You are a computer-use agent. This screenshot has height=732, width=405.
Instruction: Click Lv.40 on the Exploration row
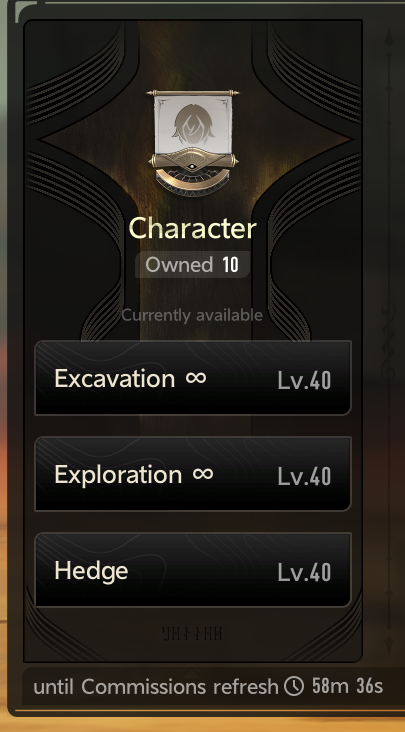coord(304,477)
